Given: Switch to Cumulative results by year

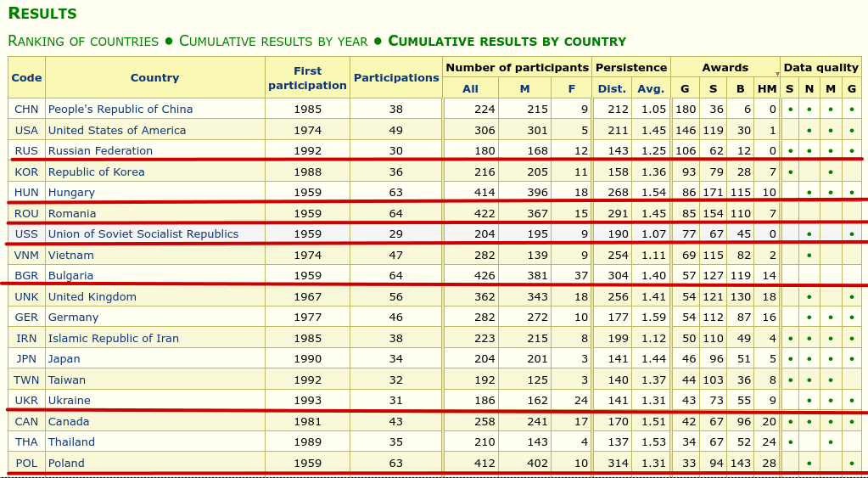Looking at the screenshot, I should [x=273, y=42].
